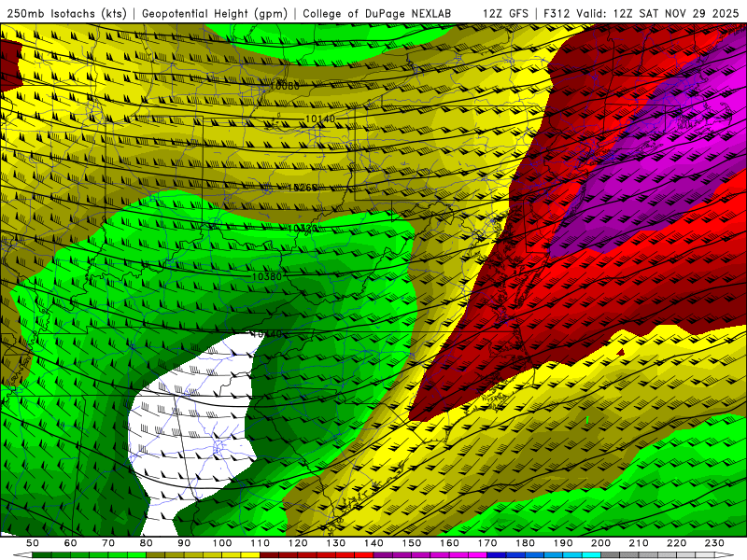This screenshot has height=560, width=747.
Task: Click the 220 value on the color scale
Action: 677,543
